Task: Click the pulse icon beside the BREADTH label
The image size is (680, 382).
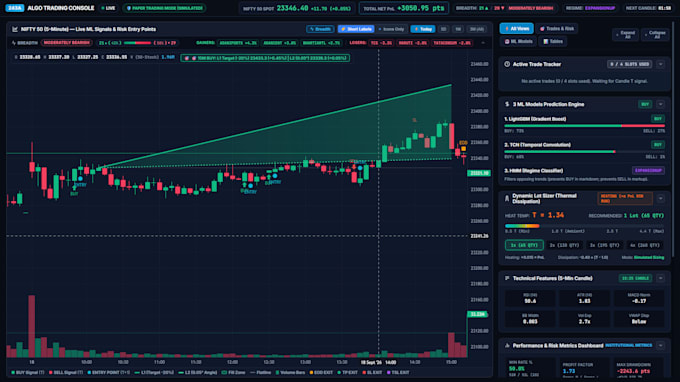Action: click(x=14, y=43)
